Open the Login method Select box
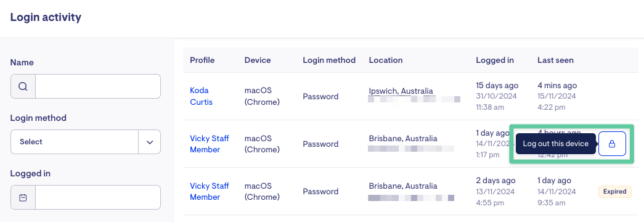The height and width of the screenshot is (222, 644). coord(86,142)
